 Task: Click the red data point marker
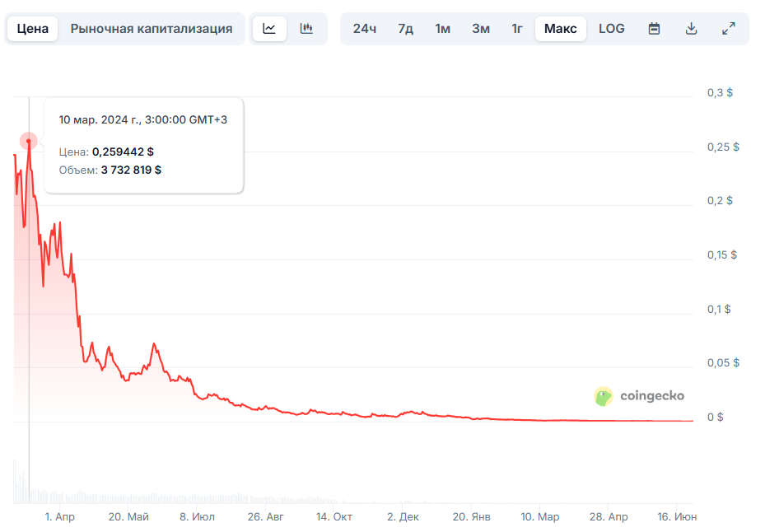(x=29, y=142)
